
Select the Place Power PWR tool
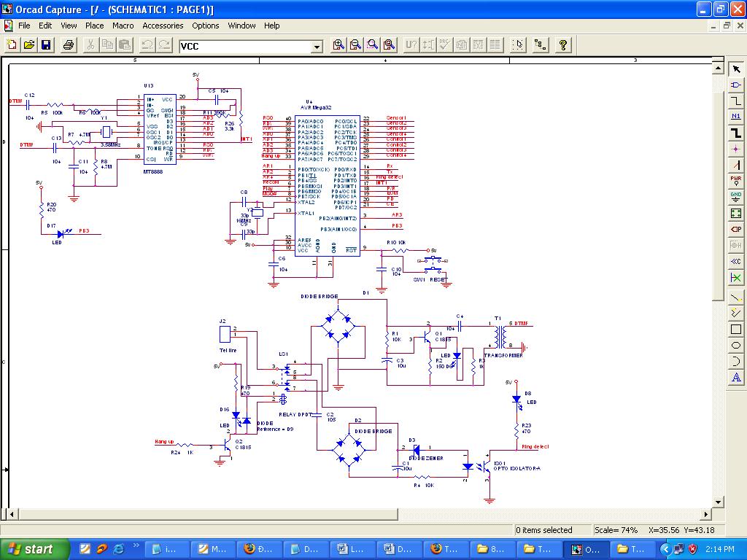pos(736,180)
